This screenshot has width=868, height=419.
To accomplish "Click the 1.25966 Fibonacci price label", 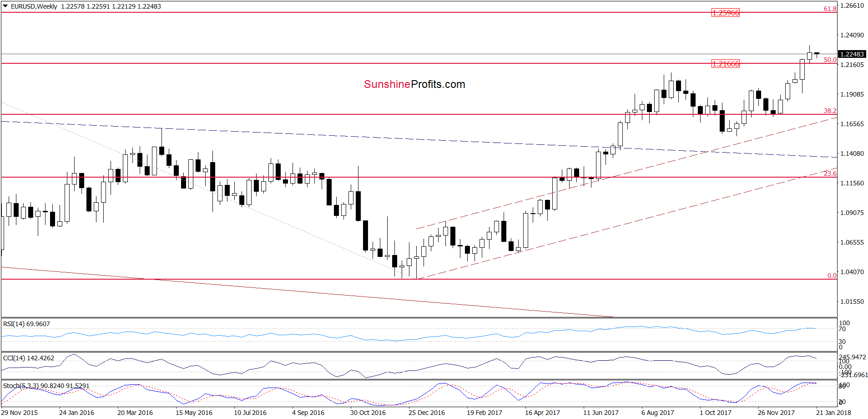I will (726, 13).
